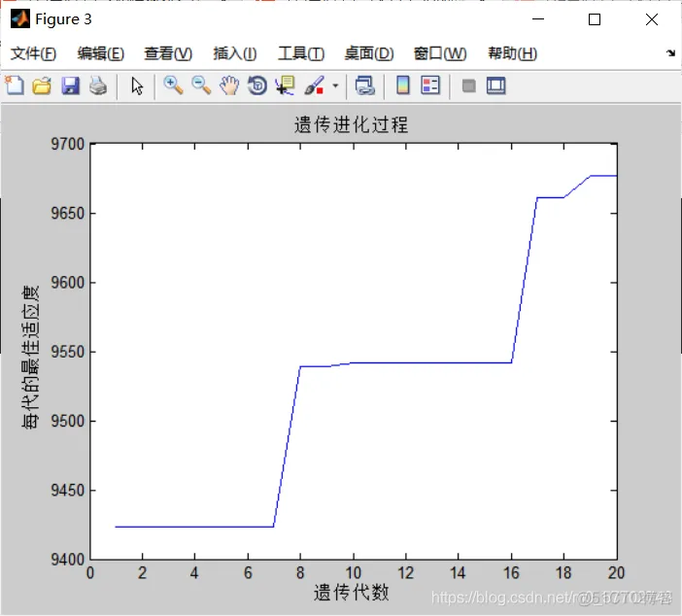Viewport: 682px width, 616px height.
Task: Open the 查看(V) menu
Action: [168, 53]
